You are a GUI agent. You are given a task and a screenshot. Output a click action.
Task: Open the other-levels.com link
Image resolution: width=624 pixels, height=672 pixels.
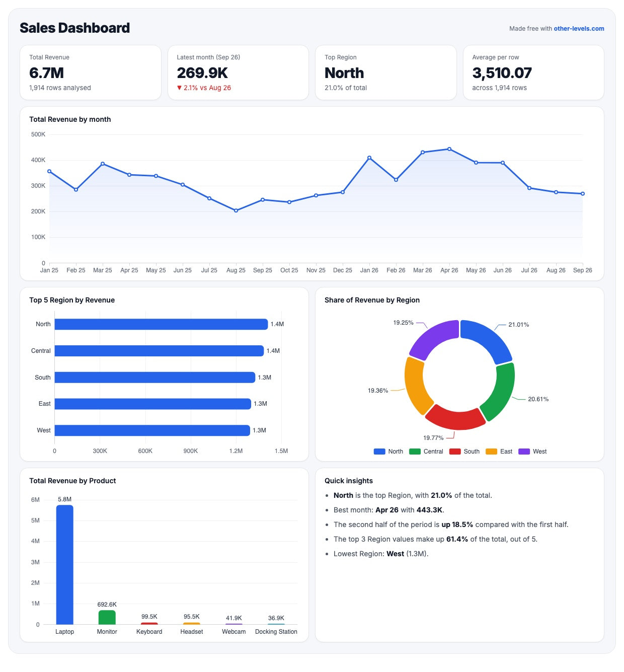579,29
